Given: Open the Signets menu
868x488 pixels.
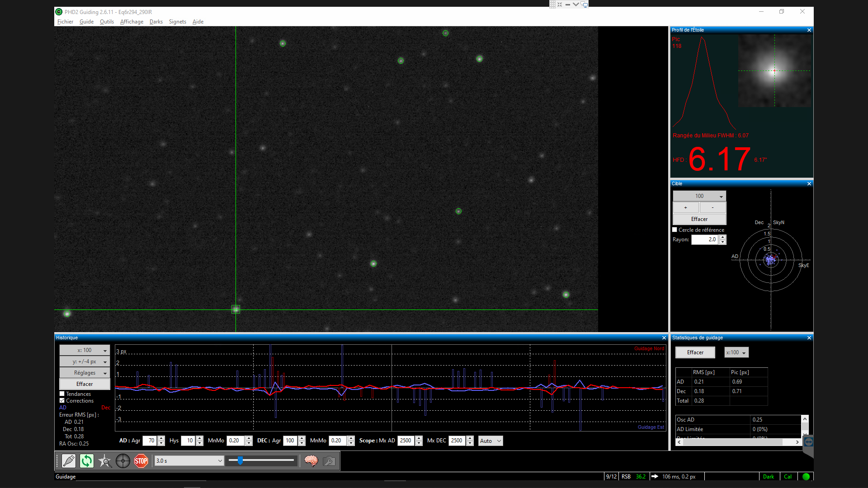Looking at the screenshot, I should pyautogui.click(x=178, y=22).
